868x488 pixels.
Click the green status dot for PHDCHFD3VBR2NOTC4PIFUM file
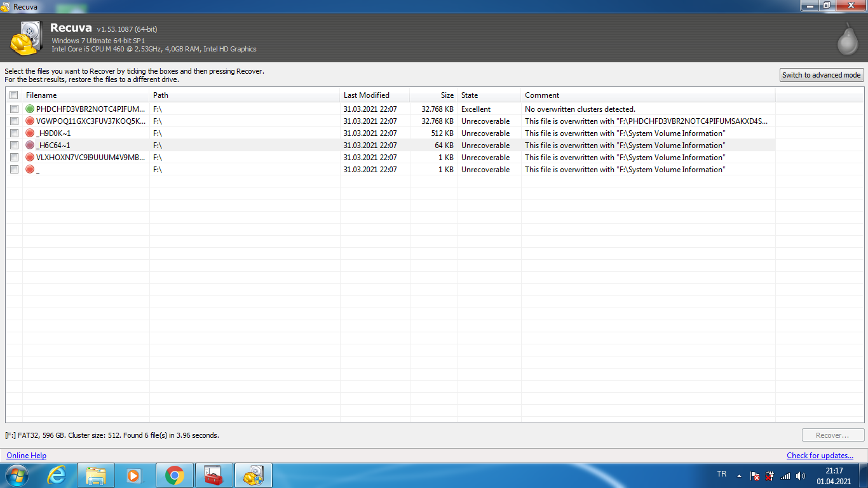coord(30,109)
